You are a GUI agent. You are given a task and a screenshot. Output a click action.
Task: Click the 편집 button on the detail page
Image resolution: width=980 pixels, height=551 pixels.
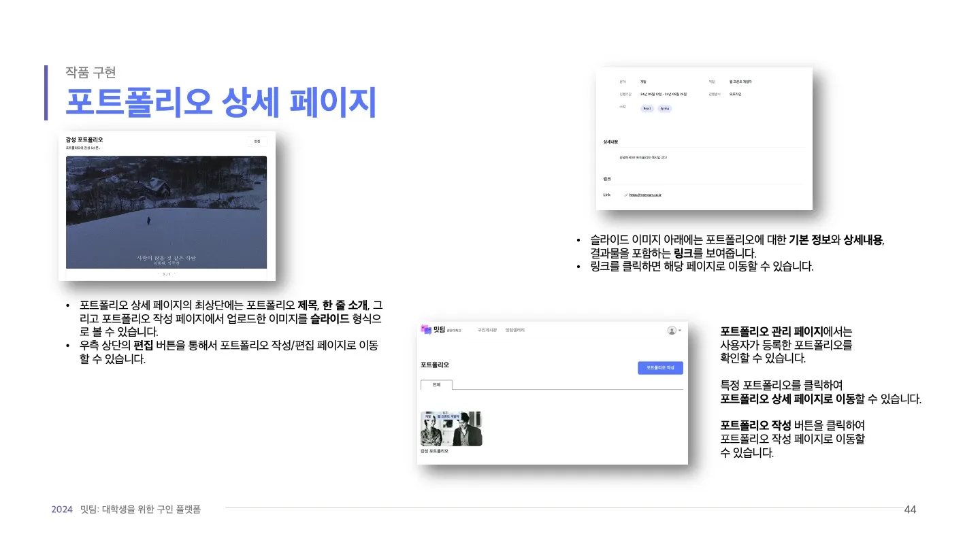point(257,141)
